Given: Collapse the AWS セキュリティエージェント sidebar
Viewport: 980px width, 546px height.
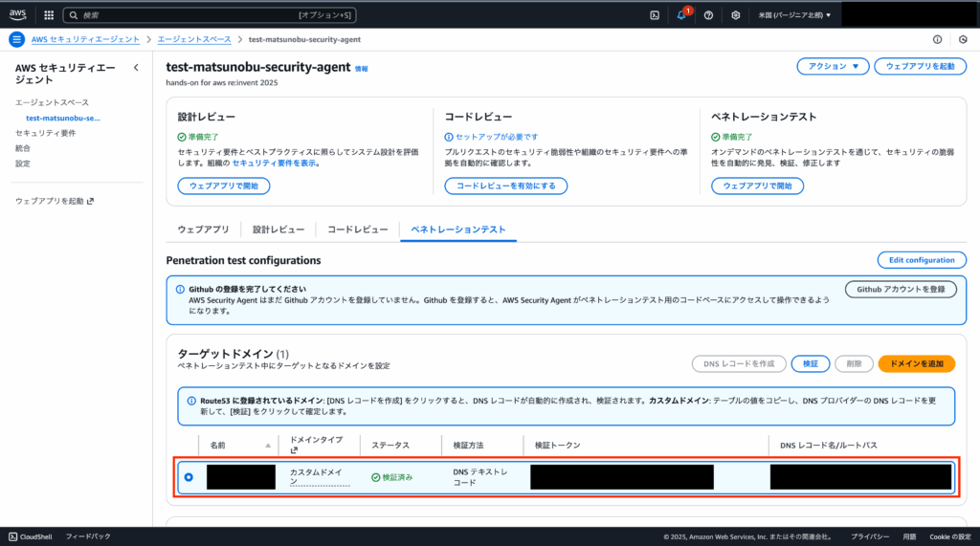Looking at the screenshot, I should click(x=136, y=68).
